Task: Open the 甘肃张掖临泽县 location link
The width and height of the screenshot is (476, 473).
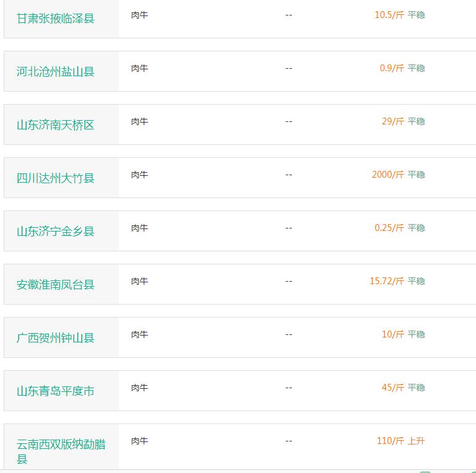Action: point(55,19)
